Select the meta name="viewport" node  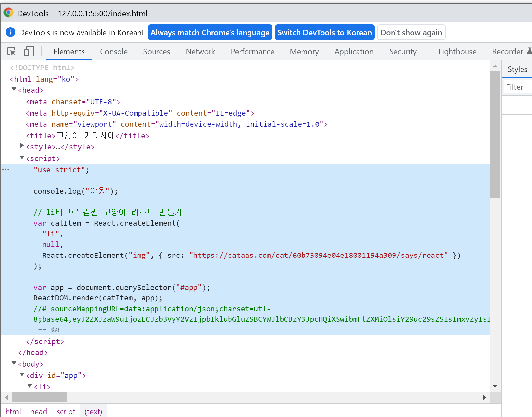click(x=177, y=124)
